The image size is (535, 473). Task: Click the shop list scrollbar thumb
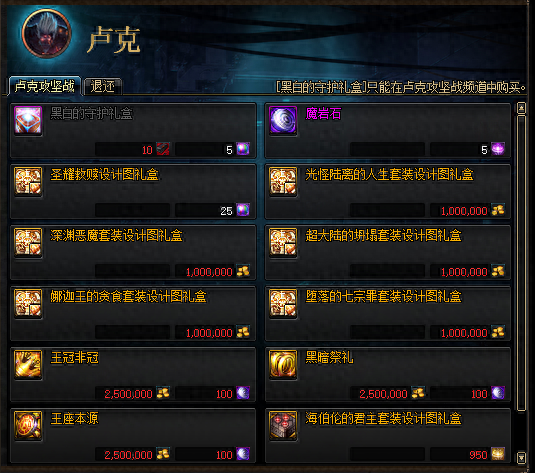pyautogui.click(x=521, y=263)
